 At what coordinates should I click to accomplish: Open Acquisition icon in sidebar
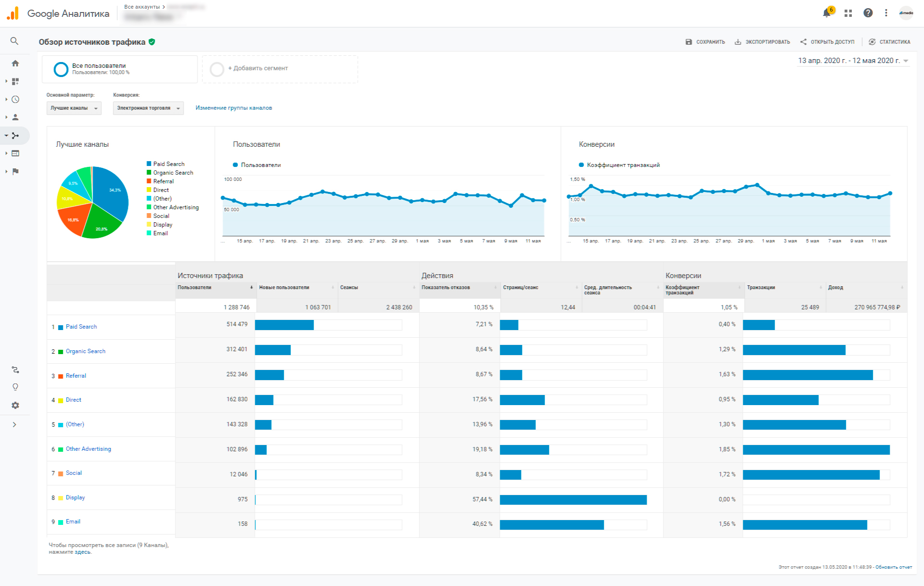pos(15,136)
